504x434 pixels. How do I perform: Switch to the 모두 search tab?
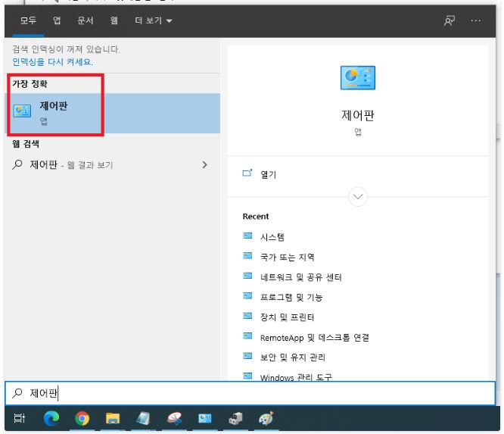[28, 20]
